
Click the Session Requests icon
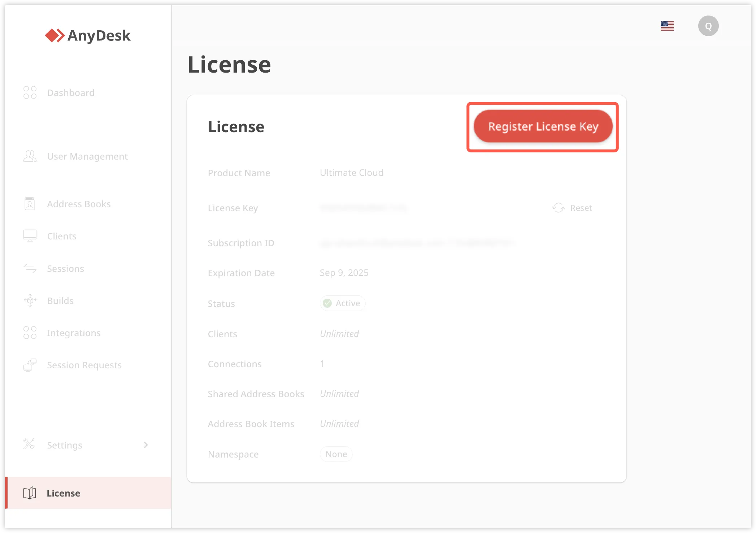click(x=30, y=365)
